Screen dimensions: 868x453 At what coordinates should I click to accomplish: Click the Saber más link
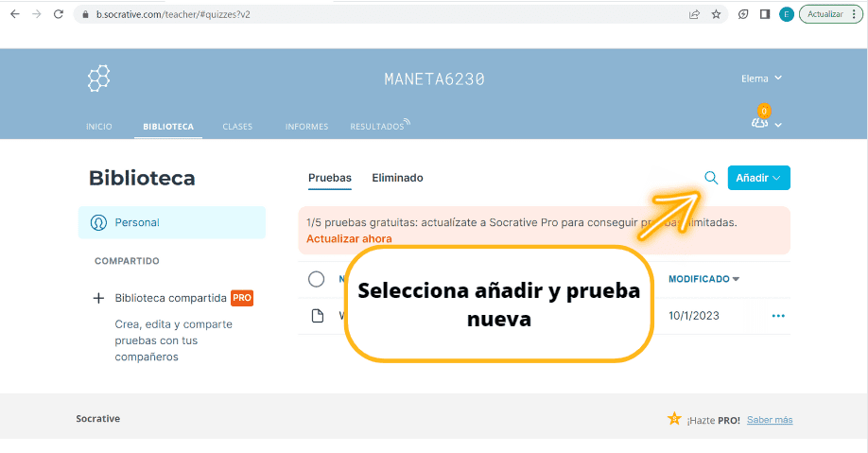point(770,420)
